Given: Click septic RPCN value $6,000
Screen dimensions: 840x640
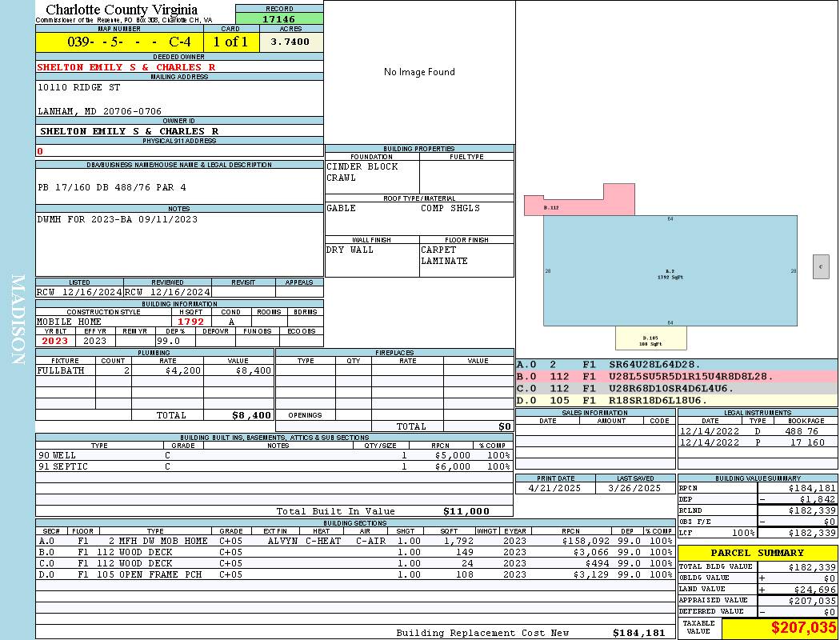Looking at the screenshot, I should pos(453,466).
